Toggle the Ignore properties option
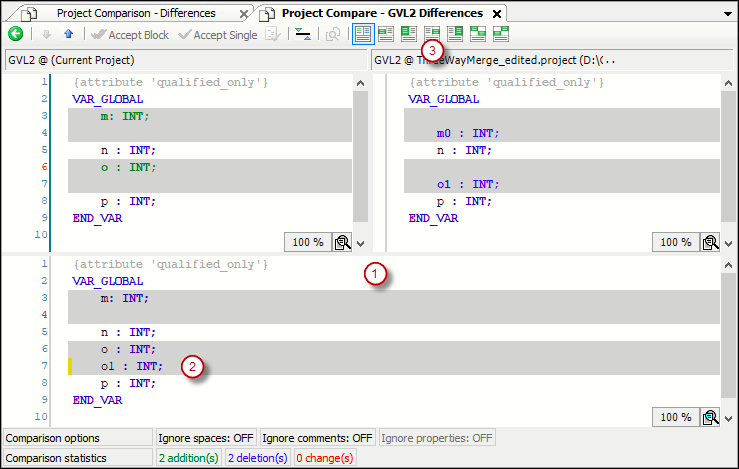This screenshot has height=469, width=739. 436,438
